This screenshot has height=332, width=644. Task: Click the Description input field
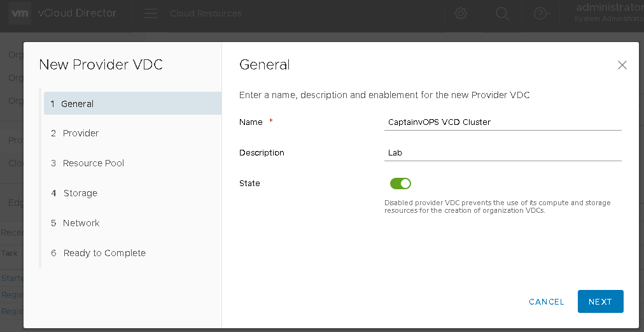click(502, 153)
